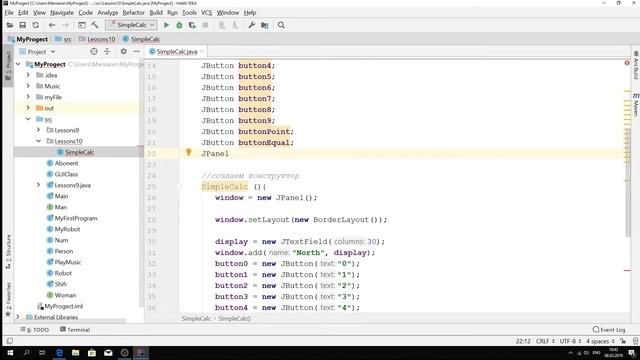Open Project Structure toolbar icon
Image resolution: width=640 pixels, height=360 pixels.
click(x=264, y=25)
